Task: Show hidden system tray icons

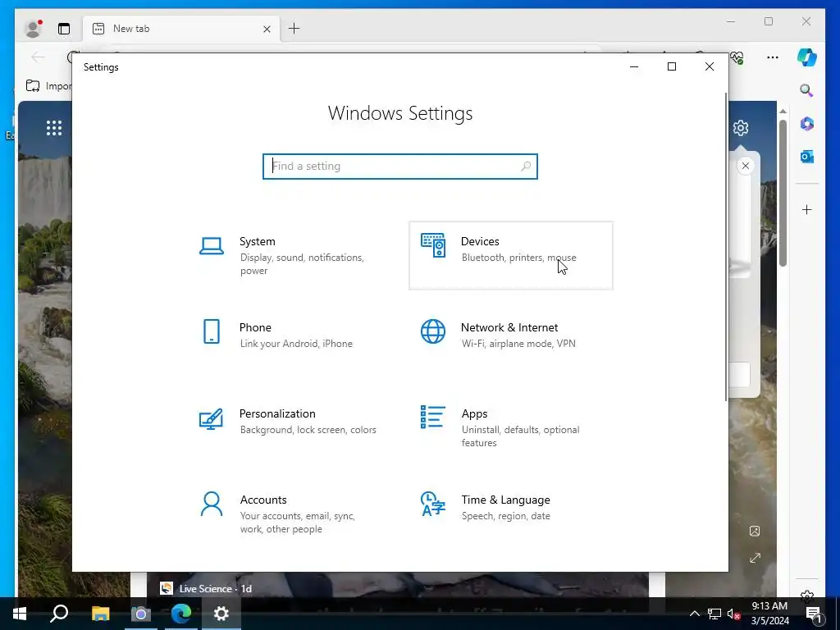Action: pos(694,614)
